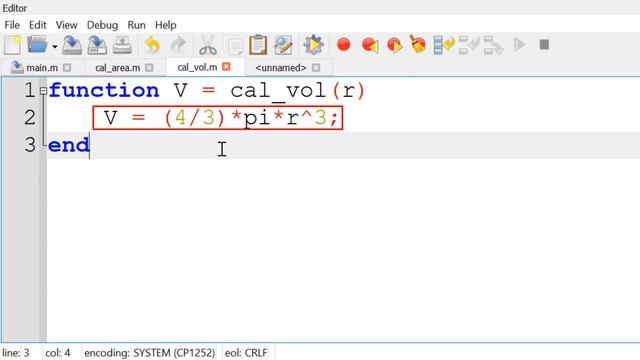Click the 'col: 4' status bar entry
The image size is (640, 360).
point(58,353)
